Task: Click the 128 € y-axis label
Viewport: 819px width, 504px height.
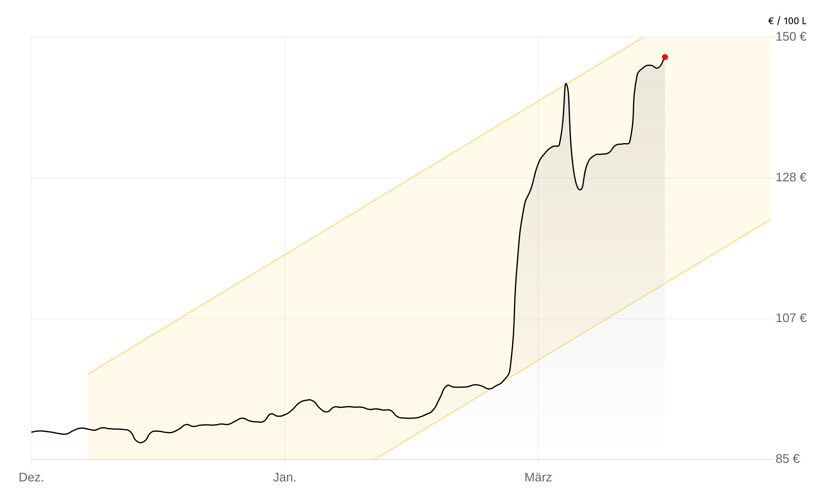Action: tap(791, 177)
